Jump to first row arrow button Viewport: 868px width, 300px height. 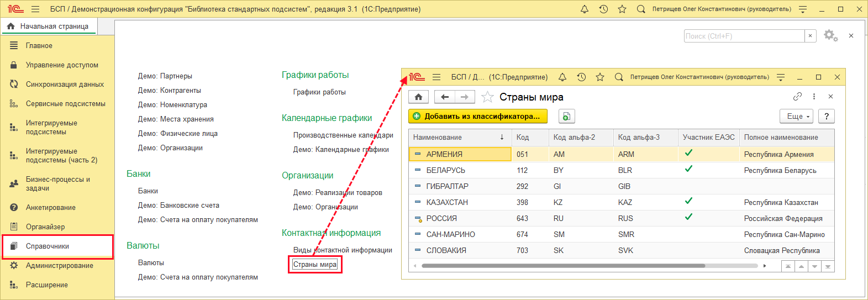click(788, 266)
